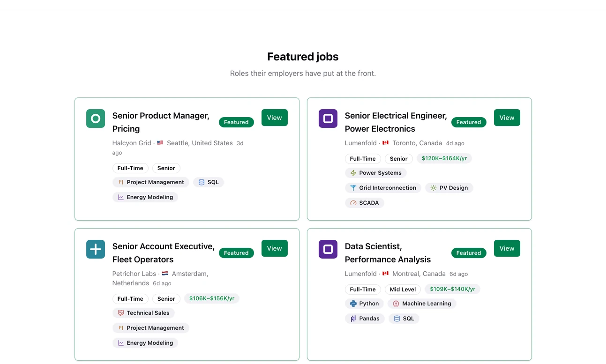Click the $120K–$164K/yr salary tag
The image size is (606, 364).
tap(444, 158)
